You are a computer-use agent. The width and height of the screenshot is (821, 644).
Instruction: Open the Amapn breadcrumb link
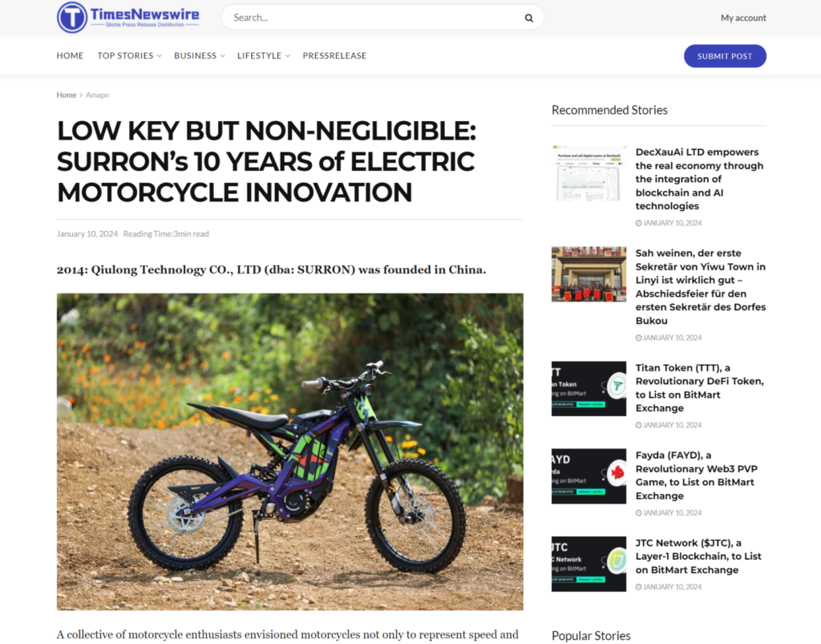tap(97, 95)
